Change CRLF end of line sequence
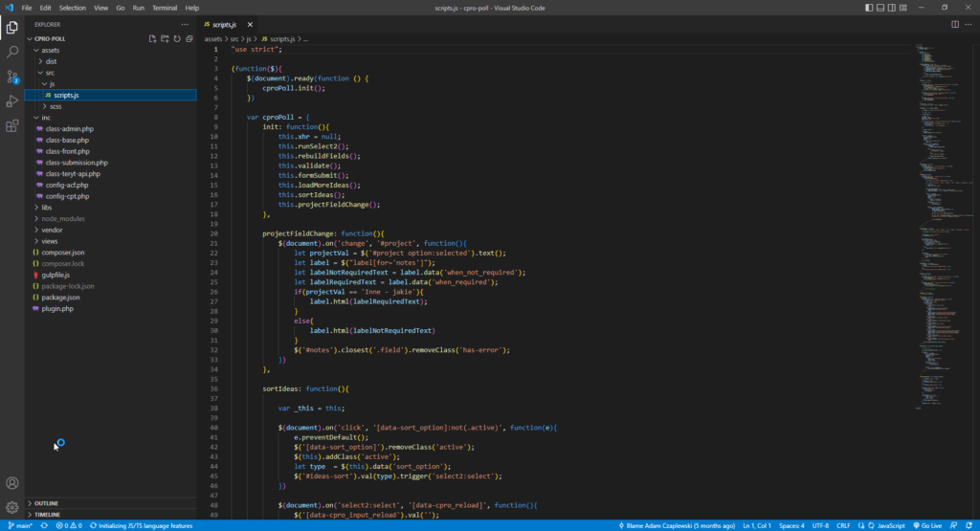The image size is (980, 531). pos(843,525)
